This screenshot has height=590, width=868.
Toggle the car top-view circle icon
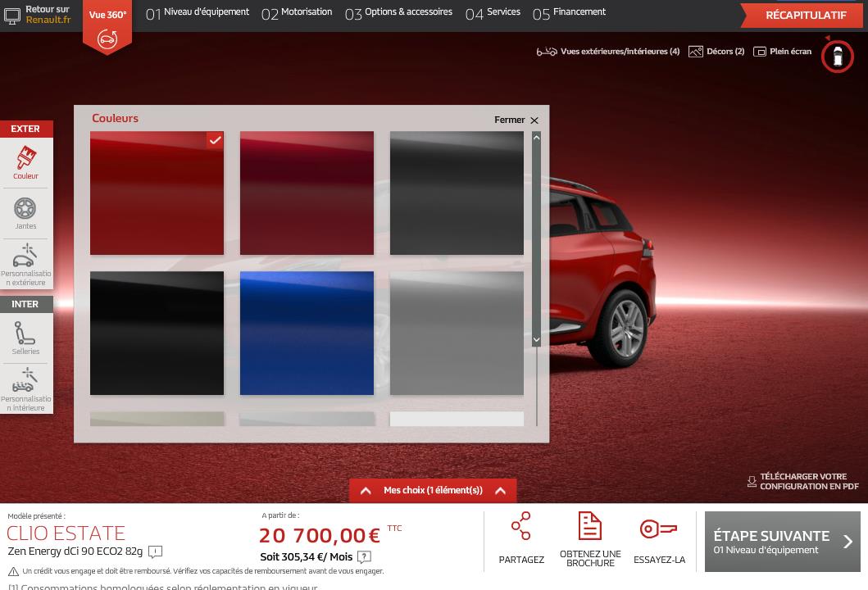[x=837, y=57]
